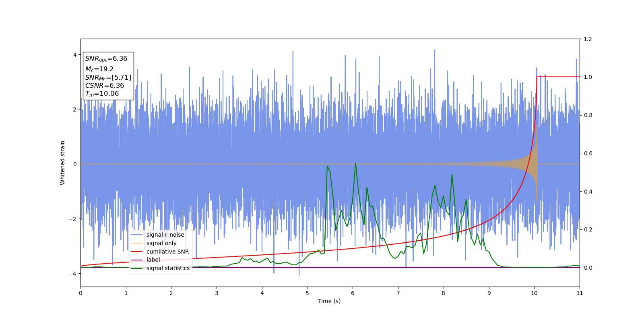Click the x-axis tick label 8
Image resolution: width=644 pixels, height=322 pixels.
coord(444,293)
